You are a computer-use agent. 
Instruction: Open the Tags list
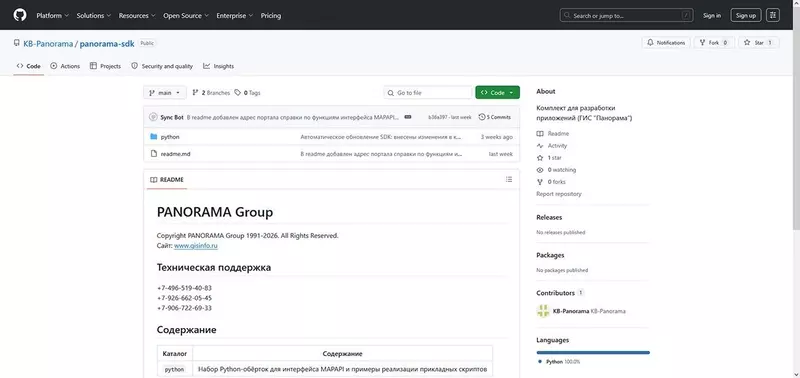click(247, 93)
